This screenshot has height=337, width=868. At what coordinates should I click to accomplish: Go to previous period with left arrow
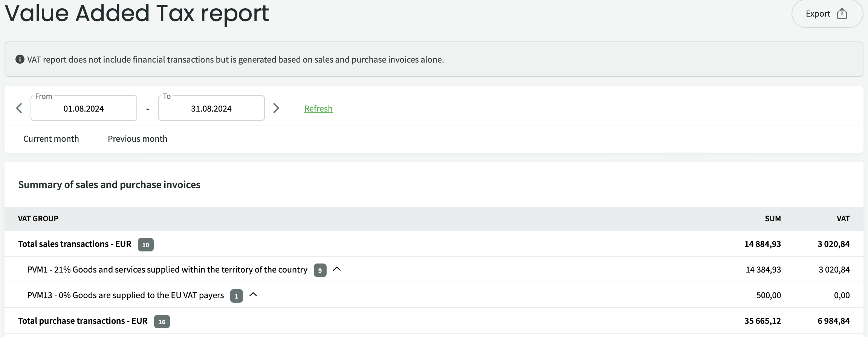(19, 109)
